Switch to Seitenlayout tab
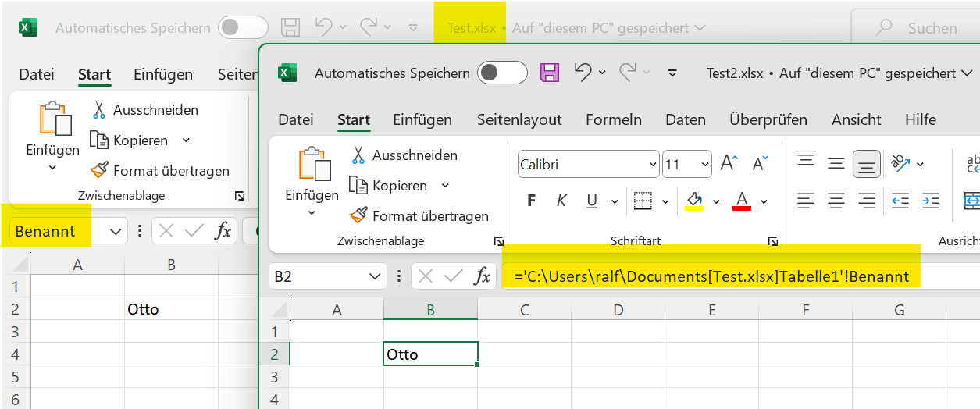The width and height of the screenshot is (980, 409). pyautogui.click(x=519, y=119)
